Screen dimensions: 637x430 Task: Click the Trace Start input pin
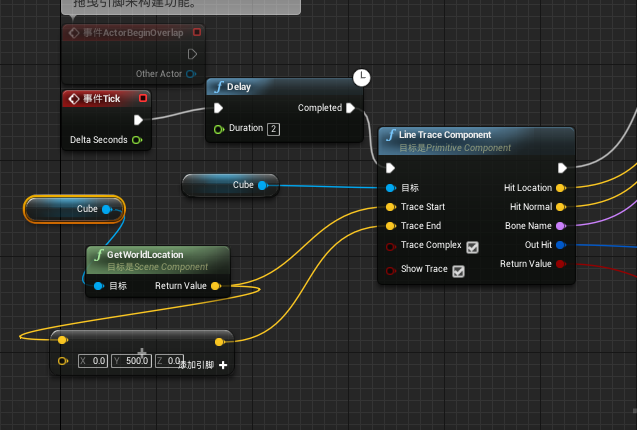point(390,207)
